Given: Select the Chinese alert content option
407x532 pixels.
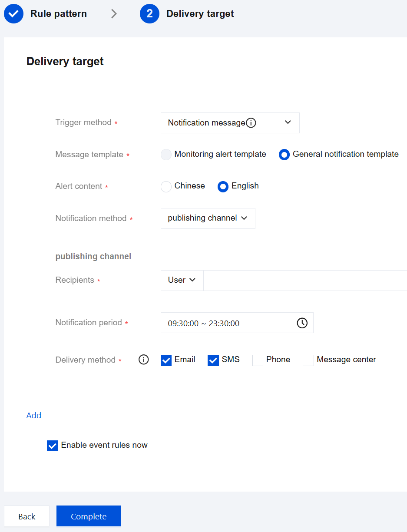Looking at the screenshot, I should [166, 186].
